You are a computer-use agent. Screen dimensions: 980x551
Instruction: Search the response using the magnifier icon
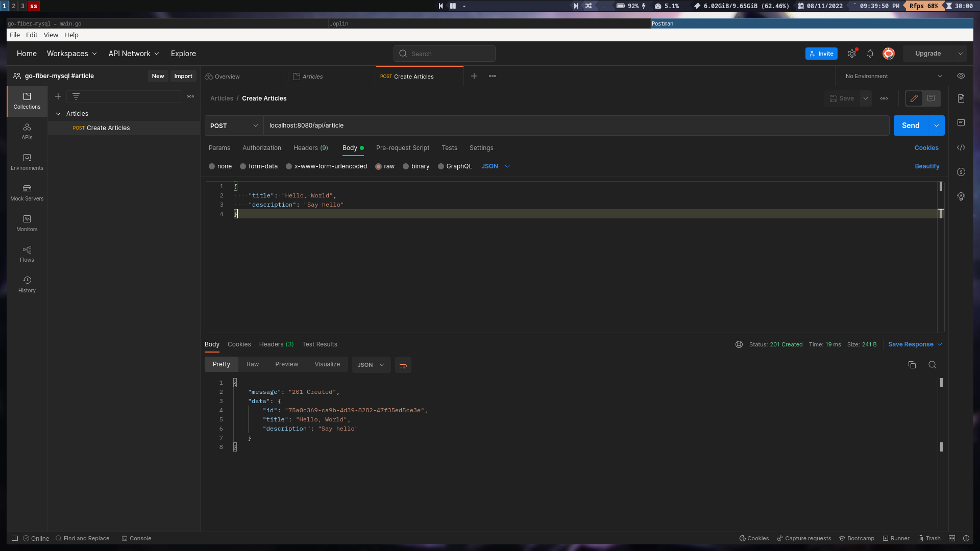pos(933,365)
